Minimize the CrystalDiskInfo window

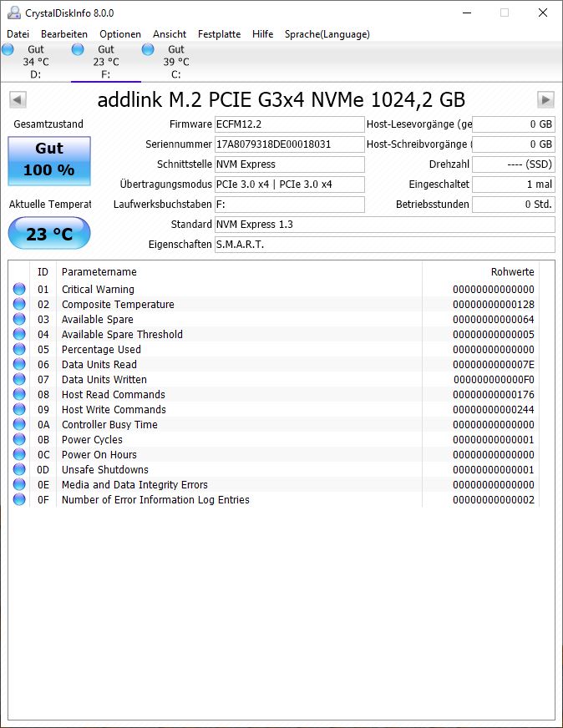click(x=467, y=13)
